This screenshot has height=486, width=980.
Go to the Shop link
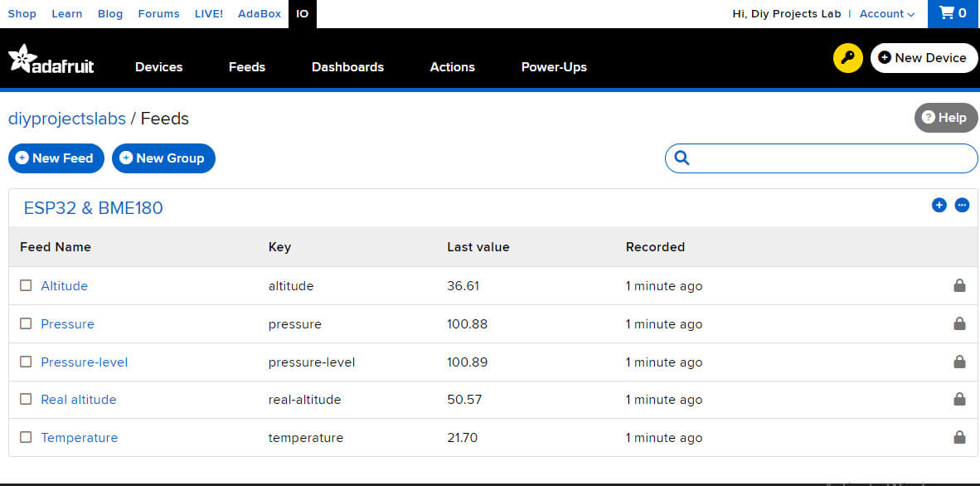(22, 14)
